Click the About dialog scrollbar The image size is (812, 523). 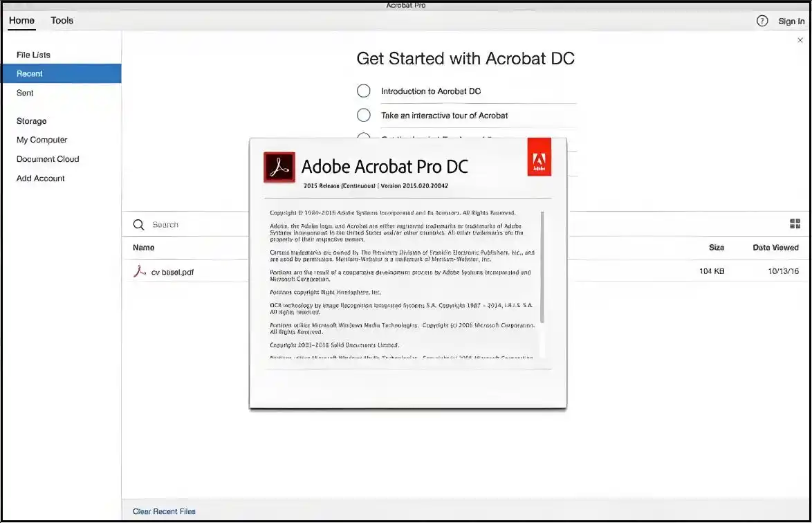click(542, 267)
